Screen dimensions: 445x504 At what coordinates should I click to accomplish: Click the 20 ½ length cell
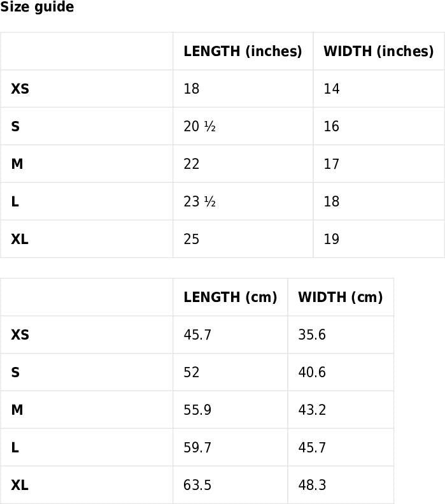199,126
